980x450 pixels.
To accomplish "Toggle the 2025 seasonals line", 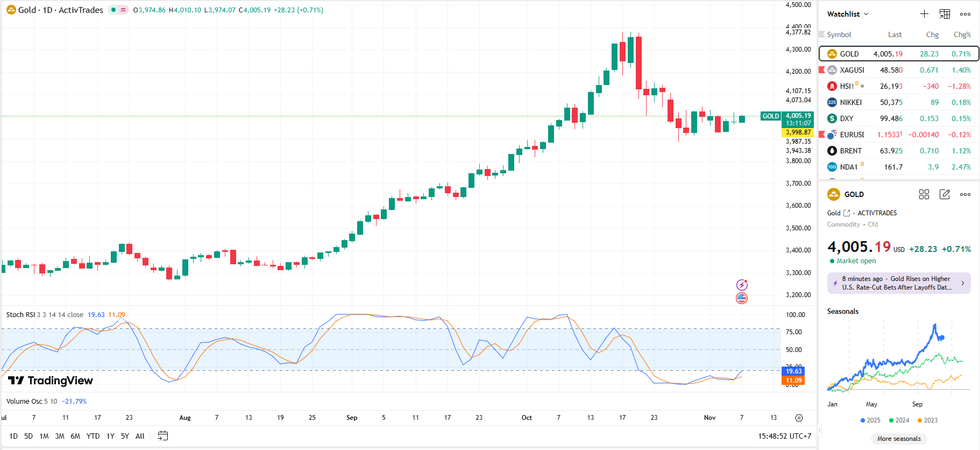I will (870, 420).
